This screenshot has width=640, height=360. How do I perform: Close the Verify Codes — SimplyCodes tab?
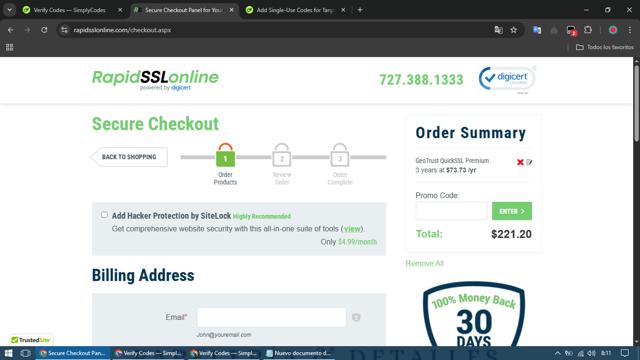click(x=120, y=10)
